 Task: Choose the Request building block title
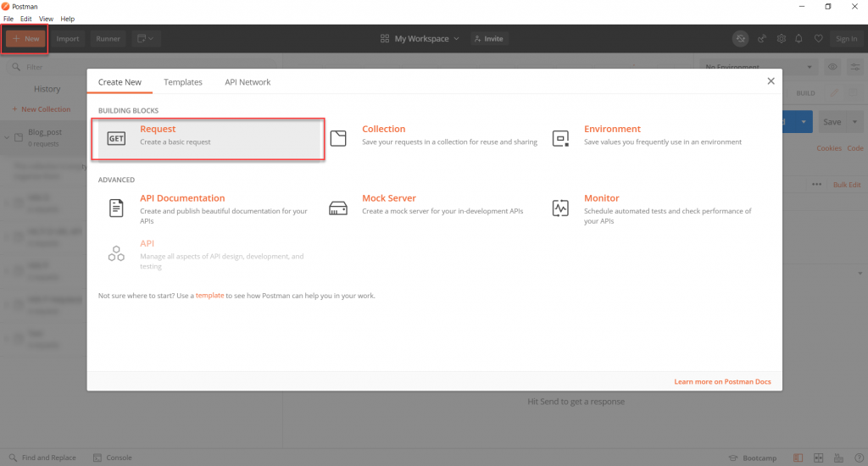point(158,129)
